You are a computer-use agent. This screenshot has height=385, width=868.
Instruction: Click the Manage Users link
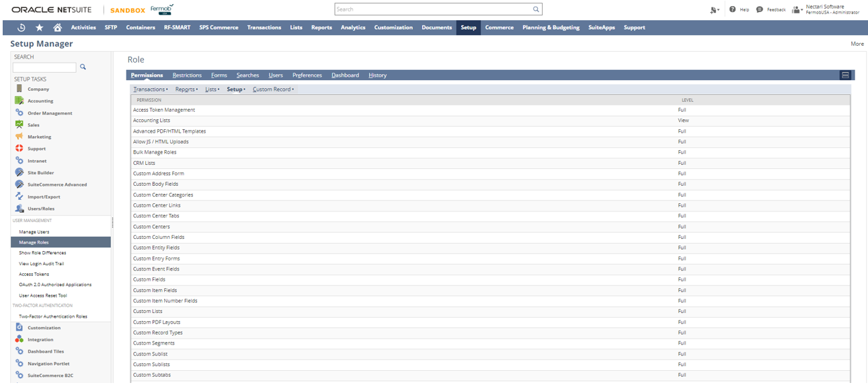tap(34, 232)
